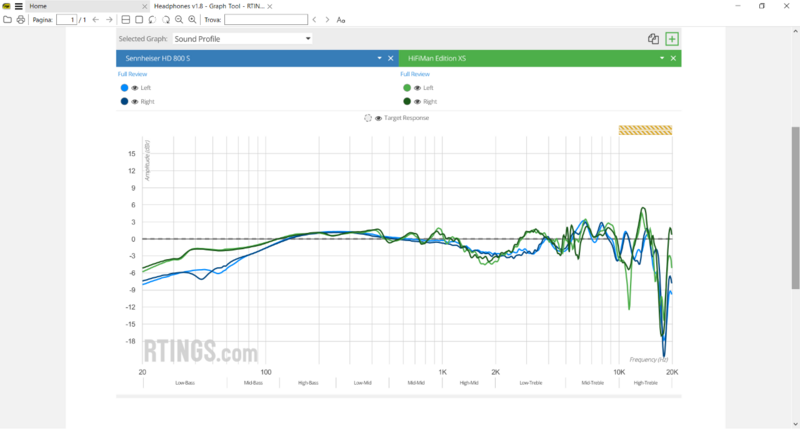Image resolution: width=800 pixels, height=429 pixels.
Task: Remove Sennheiser HD 800 S from comparison
Action: click(x=391, y=58)
